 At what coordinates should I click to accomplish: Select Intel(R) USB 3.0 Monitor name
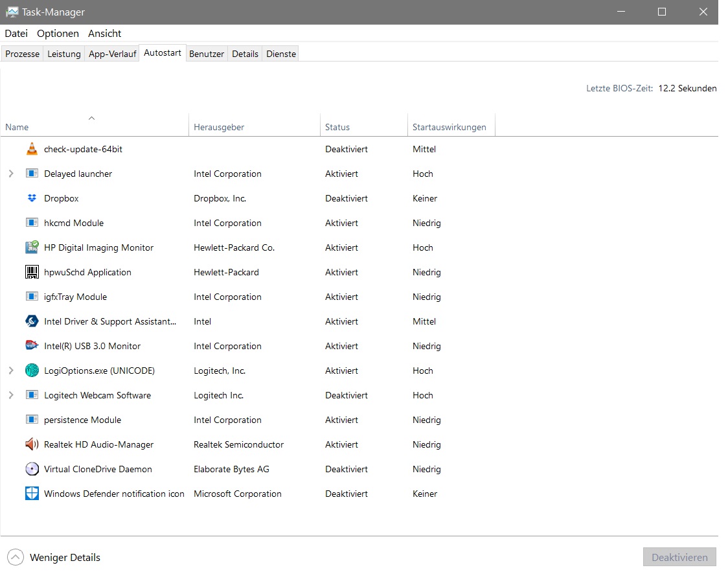click(92, 346)
